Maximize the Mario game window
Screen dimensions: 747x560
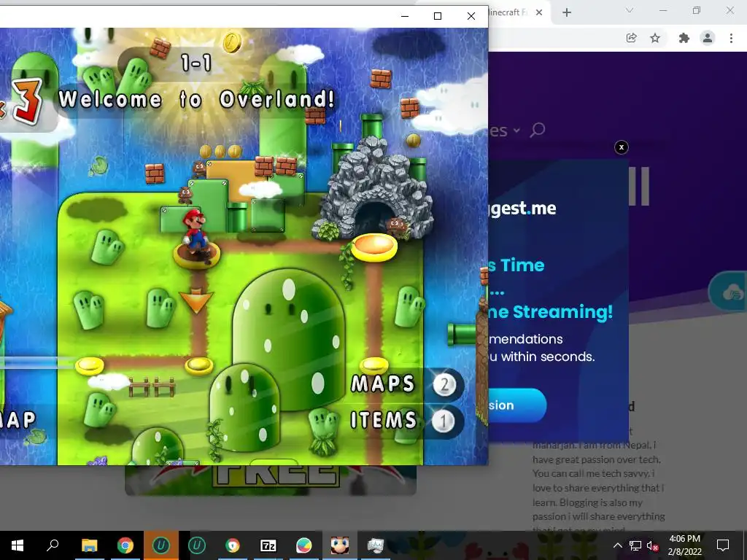438,16
